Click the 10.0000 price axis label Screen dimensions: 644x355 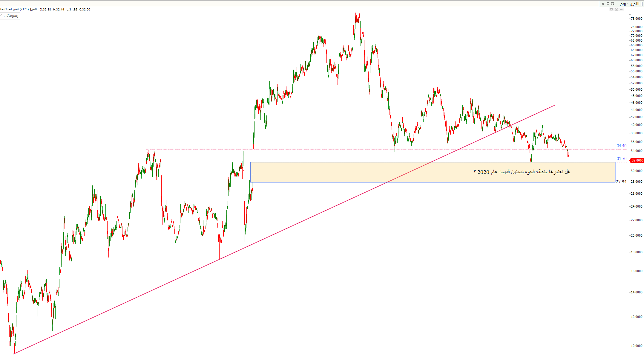pyautogui.click(x=636, y=346)
